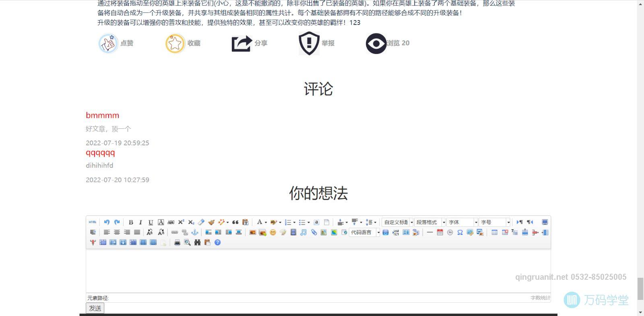This screenshot has width=644, height=316.
Task: Click inside the comment editor text area
Action: (x=318, y=271)
